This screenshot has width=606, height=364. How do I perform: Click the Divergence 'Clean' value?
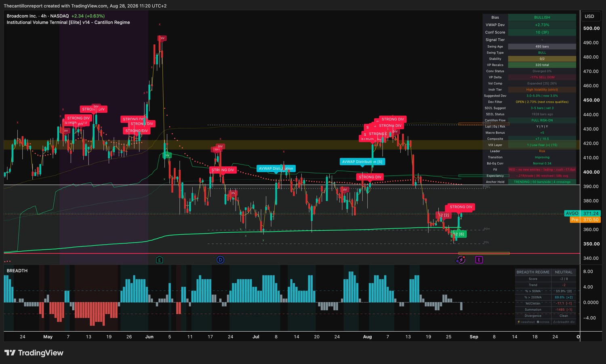pos(564,316)
